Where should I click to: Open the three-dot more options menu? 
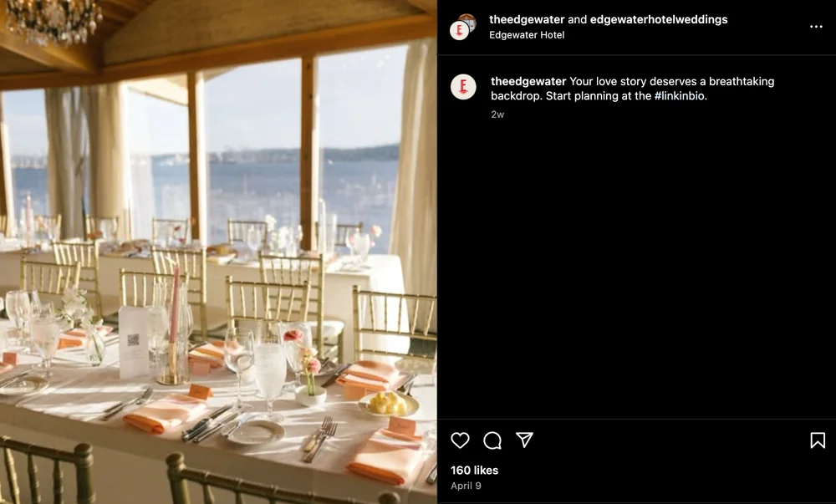click(816, 27)
